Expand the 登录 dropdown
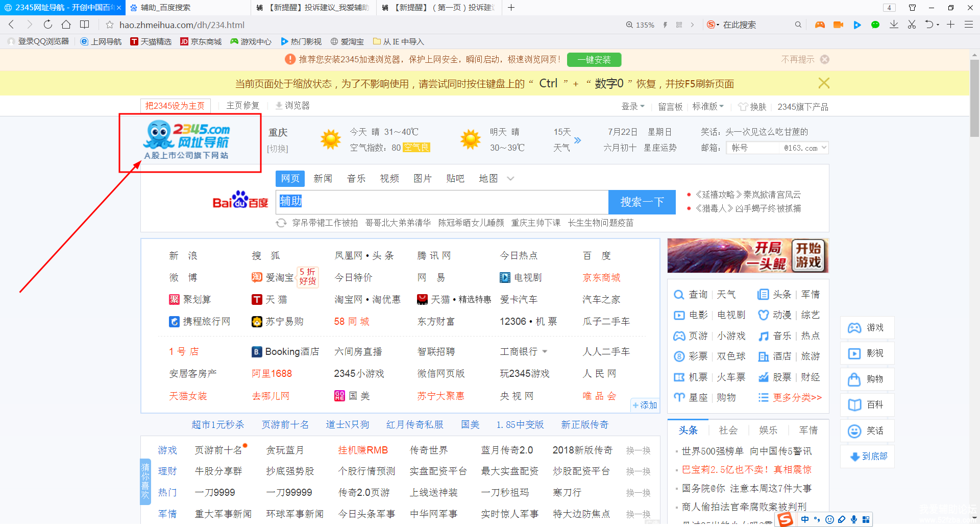 pos(633,106)
